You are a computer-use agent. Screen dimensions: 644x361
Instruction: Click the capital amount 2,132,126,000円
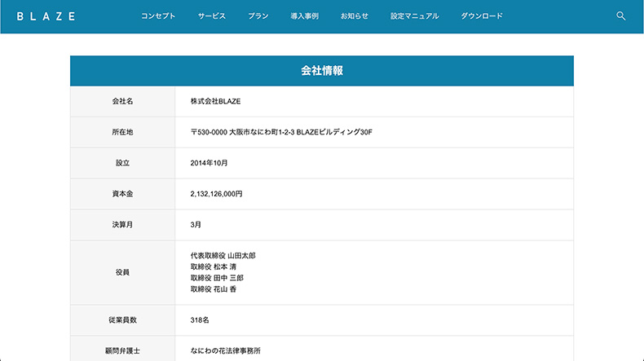point(216,194)
